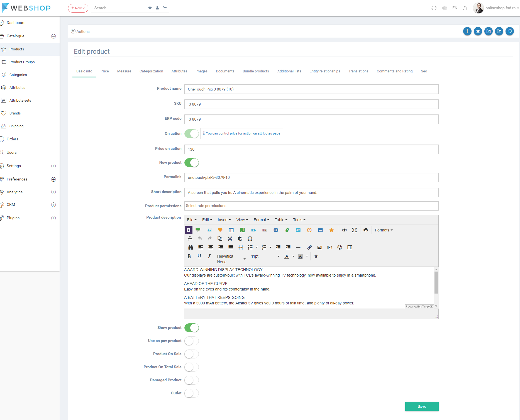520x420 pixels.
Task: Click the blue eye preview action button
Action: 478,31
